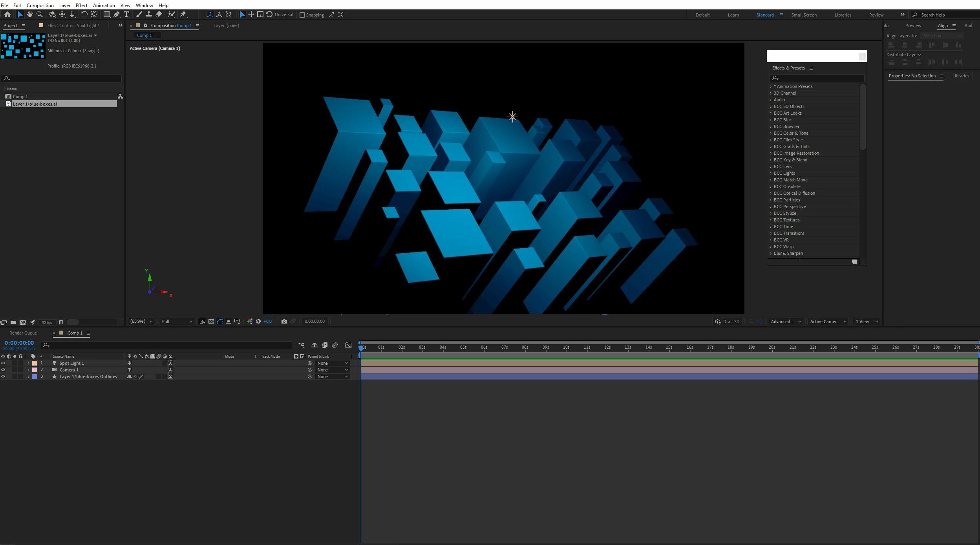Enable the Snapping checkbox

(x=302, y=15)
